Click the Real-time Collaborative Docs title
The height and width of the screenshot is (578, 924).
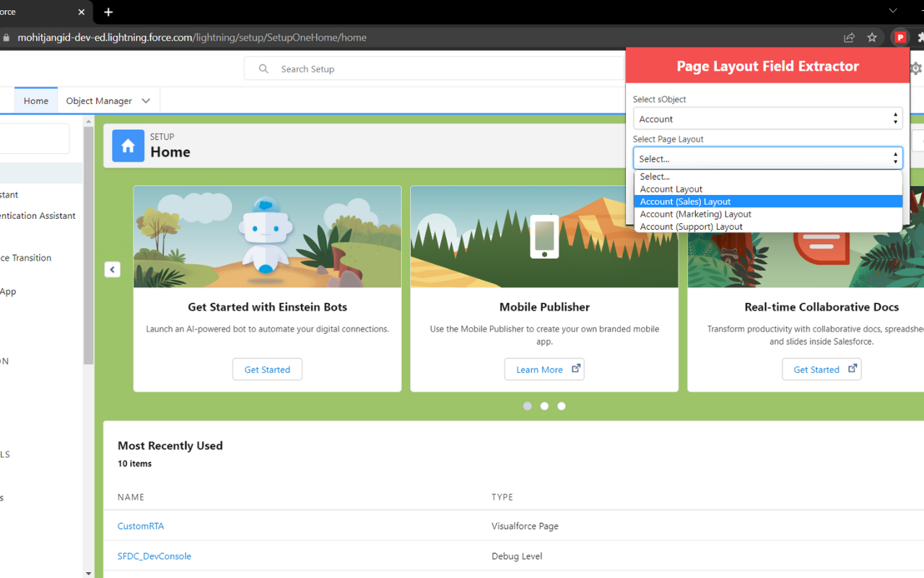coord(821,307)
